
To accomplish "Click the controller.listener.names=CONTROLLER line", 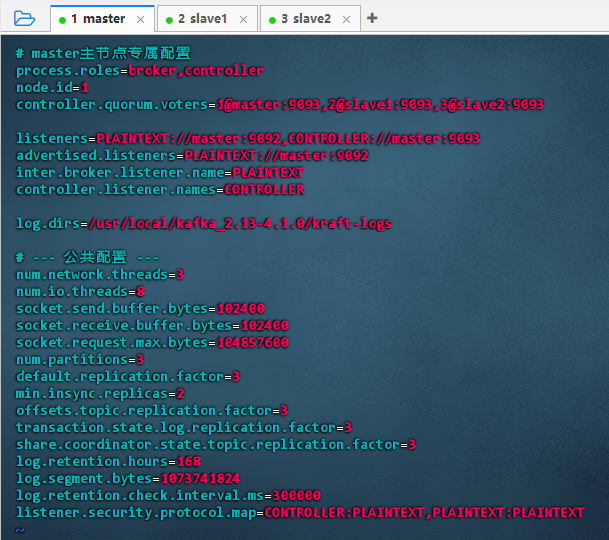I will click(160, 190).
